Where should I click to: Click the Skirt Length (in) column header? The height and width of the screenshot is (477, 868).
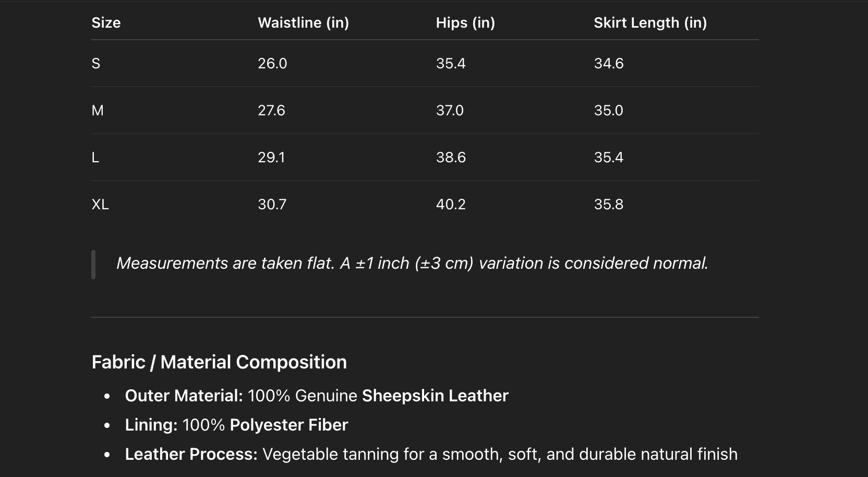tap(650, 22)
